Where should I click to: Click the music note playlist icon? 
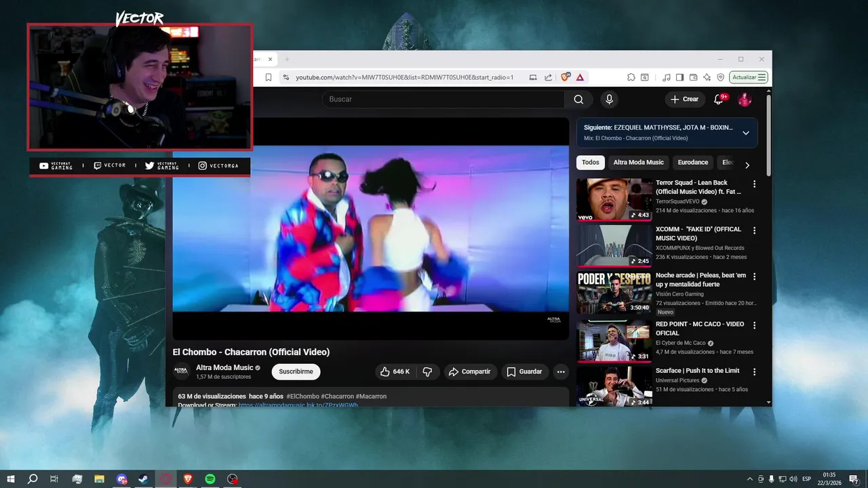point(667,77)
